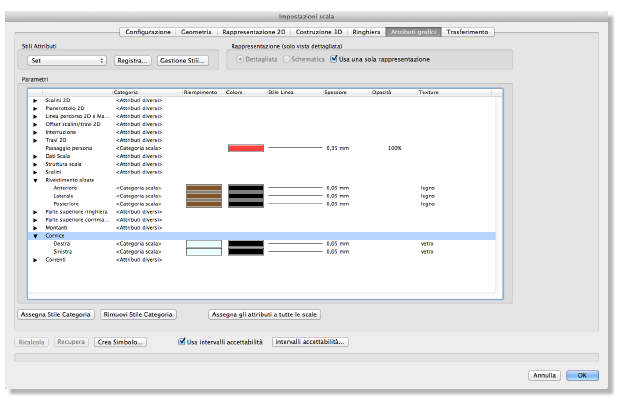Image resolution: width=618 pixels, height=402 pixels.
Task: Click Destra light fill swatch
Action: click(x=204, y=244)
